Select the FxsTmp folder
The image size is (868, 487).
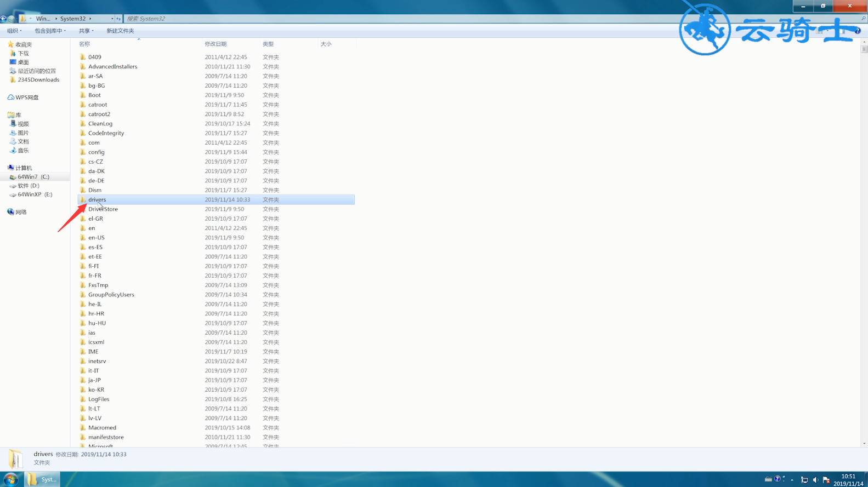(x=98, y=285)
